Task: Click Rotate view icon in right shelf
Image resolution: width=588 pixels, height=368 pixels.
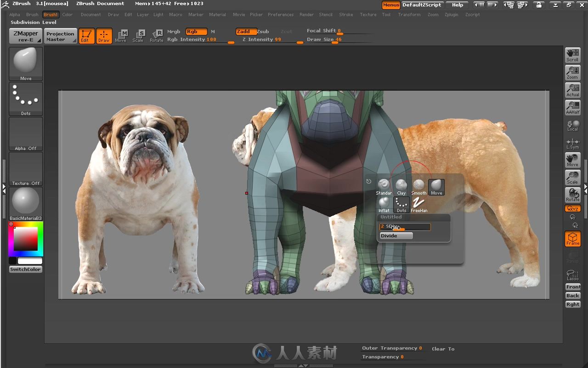Action: pyautogui.click(x=573, y=195)
